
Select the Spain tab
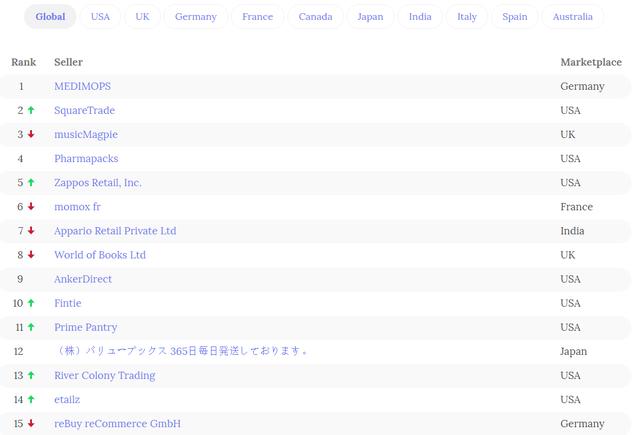click(x=515, y=17)
